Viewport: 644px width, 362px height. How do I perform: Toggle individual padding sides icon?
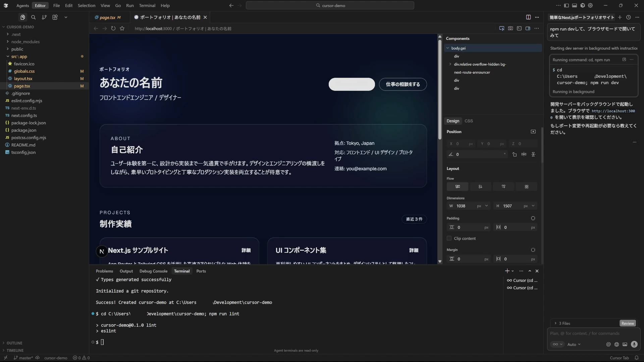(x=533, y=218)
